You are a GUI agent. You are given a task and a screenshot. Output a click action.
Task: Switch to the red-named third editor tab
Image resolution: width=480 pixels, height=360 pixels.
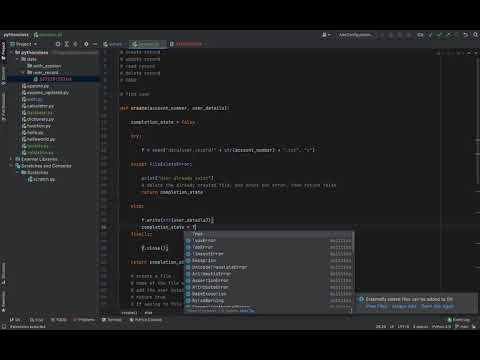[x=188, y=44]
